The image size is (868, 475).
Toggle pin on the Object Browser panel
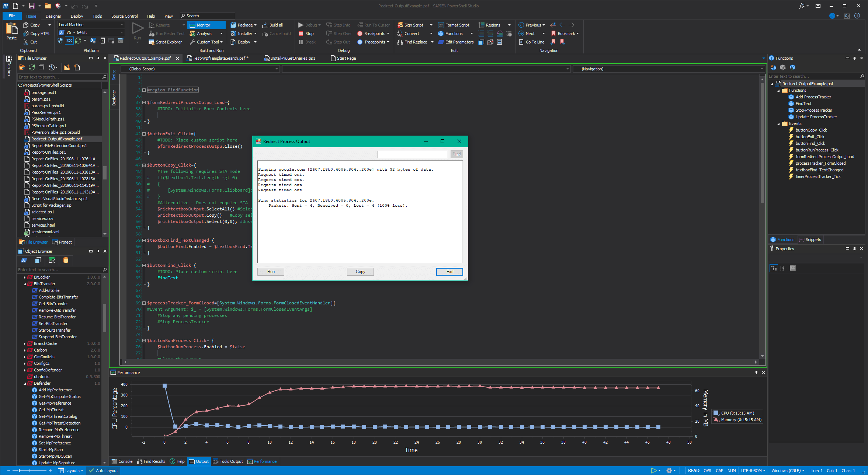pyautogui.click(x=98, y=251)
